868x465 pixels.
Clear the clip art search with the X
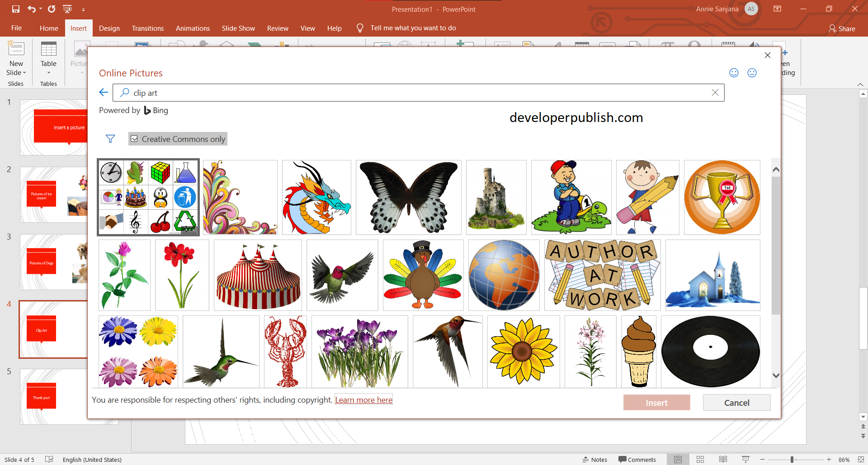pos(715,92)
